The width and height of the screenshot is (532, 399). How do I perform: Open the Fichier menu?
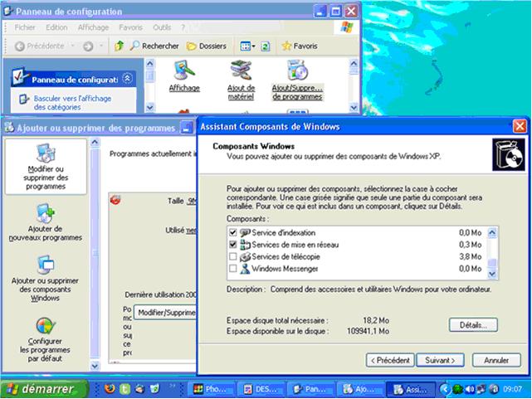[x=25, y=27]
